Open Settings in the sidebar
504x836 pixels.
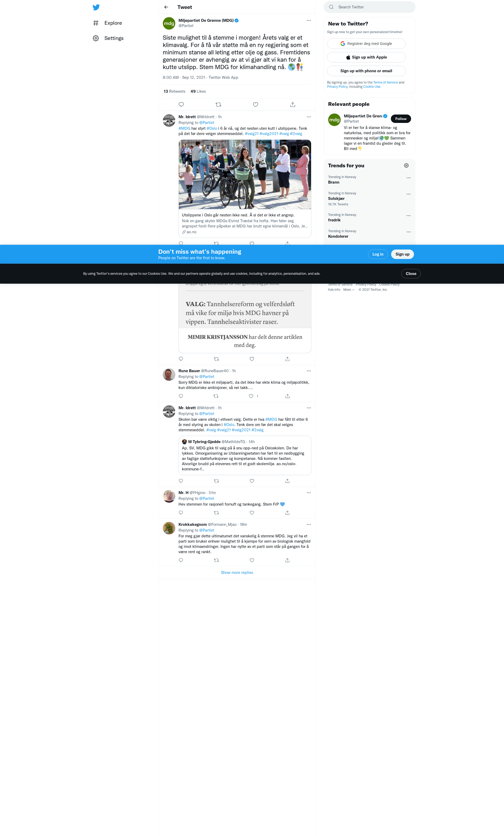coord(113,38)
